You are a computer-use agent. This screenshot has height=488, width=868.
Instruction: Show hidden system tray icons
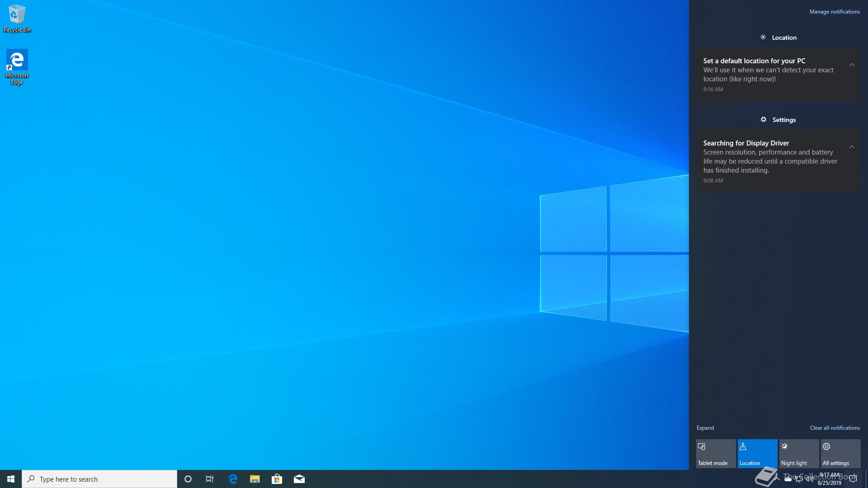[x=777, y=479]
